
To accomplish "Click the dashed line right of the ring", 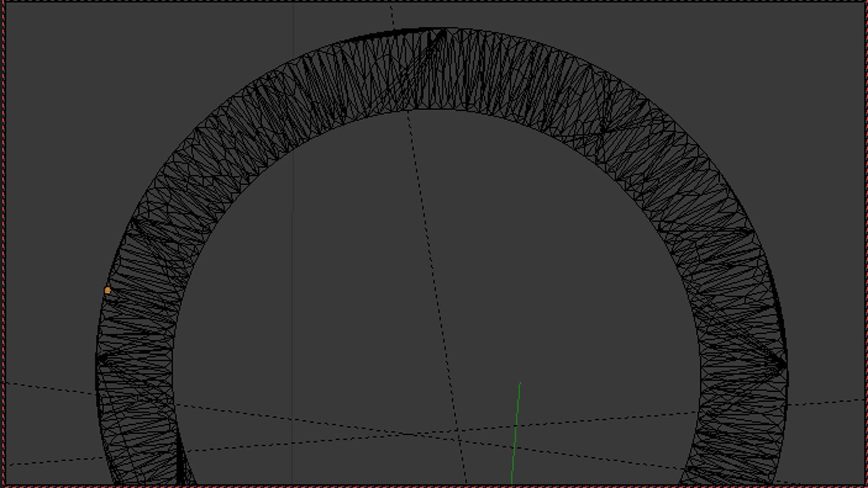I will [x=827, y=403].
